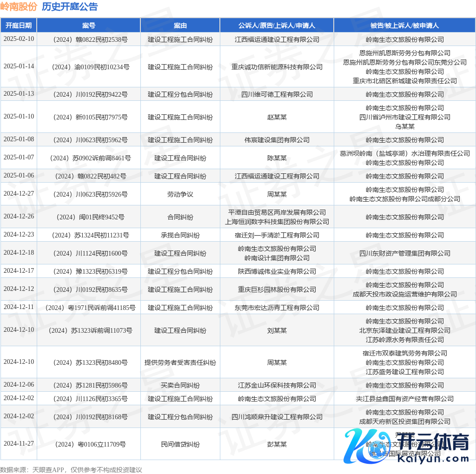Select the 劳动争议 case cause cell

[x=180, y=194]
